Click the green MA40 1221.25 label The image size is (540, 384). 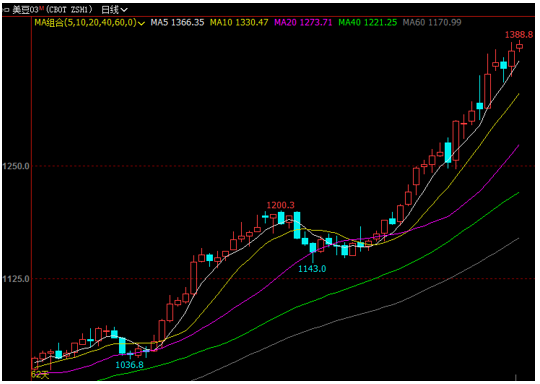coord(367,23)
